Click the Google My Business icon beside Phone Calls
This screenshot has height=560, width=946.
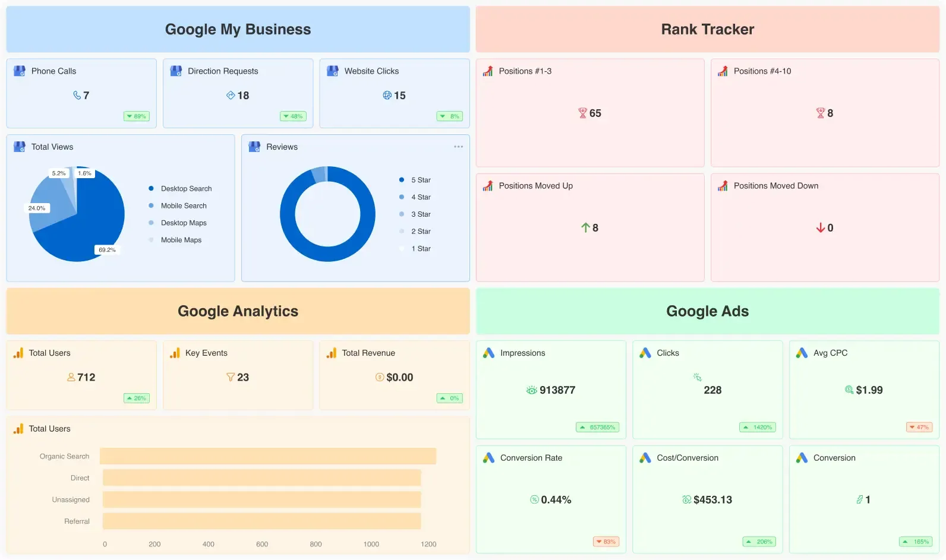20,71
